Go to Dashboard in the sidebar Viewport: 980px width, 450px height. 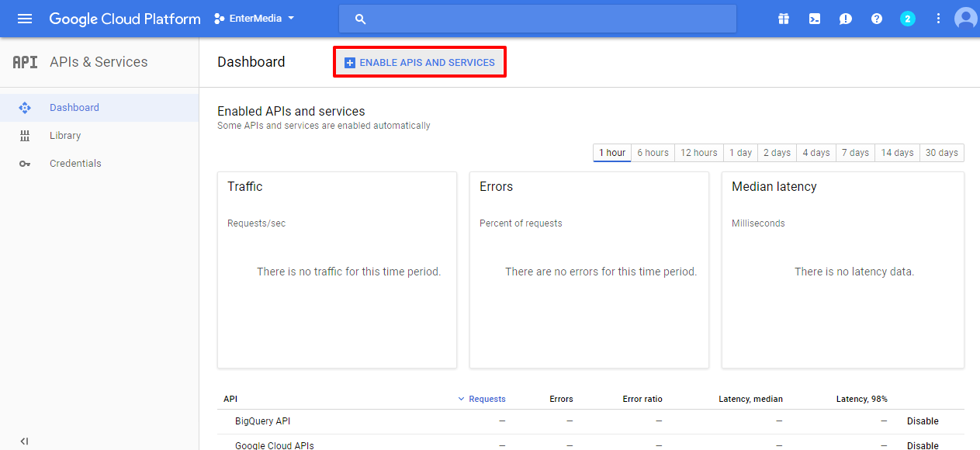coord(74,108)
